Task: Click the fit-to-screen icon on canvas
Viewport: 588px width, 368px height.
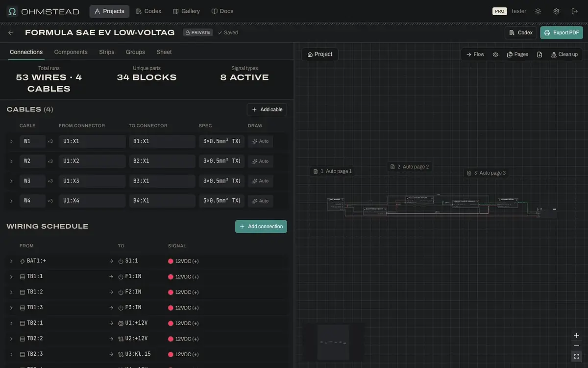Action: click(x=576, y=357)
